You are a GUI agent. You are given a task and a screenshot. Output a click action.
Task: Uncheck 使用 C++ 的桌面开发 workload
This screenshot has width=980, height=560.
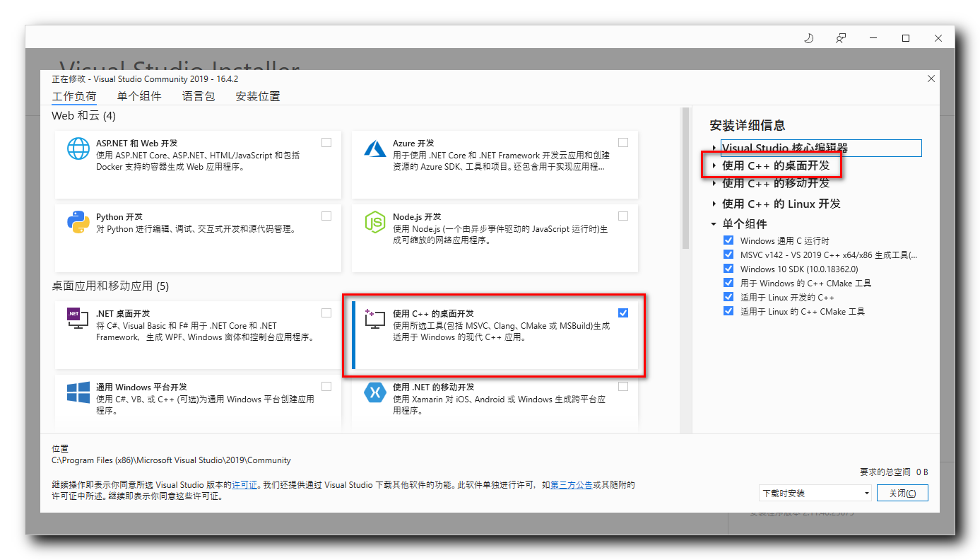[623, 313]
